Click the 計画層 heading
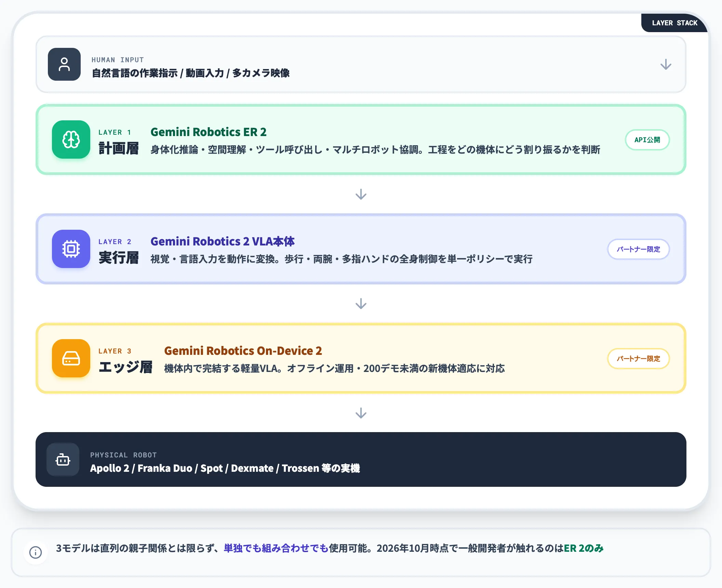 coord(119,148)
